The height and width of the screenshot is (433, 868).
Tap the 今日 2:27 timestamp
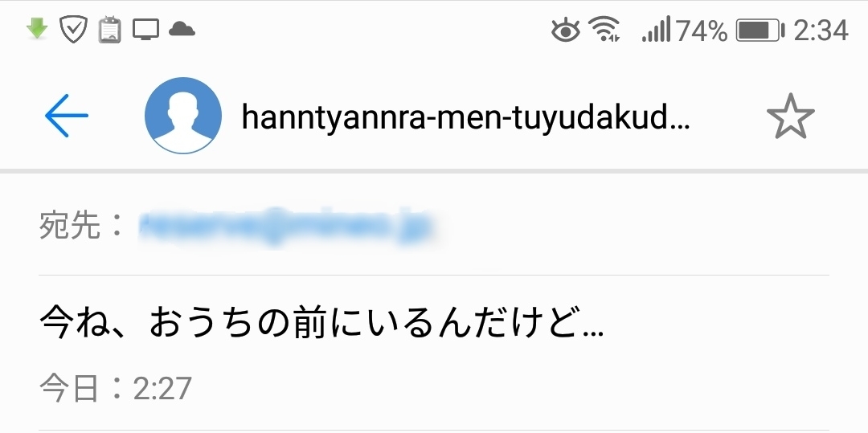115,388
